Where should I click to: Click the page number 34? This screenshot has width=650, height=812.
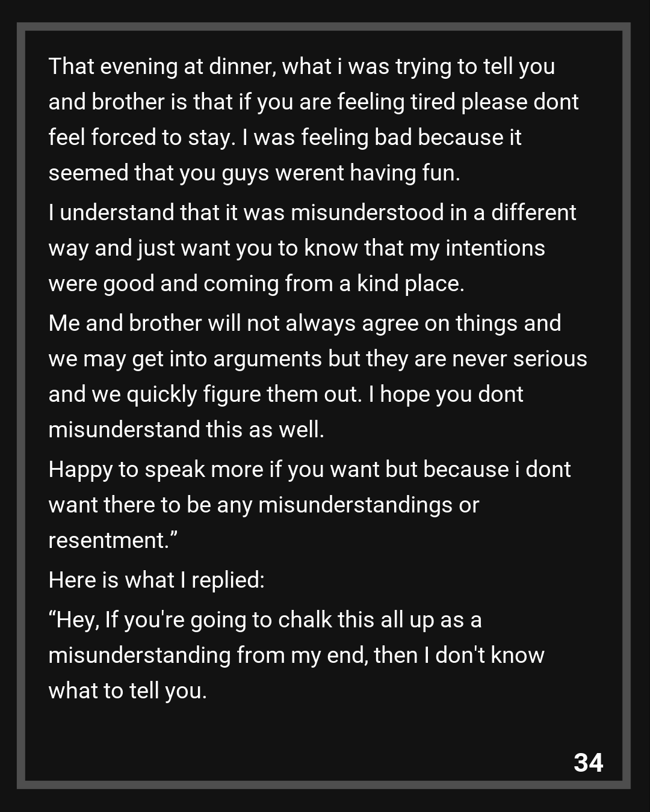point(588,763)
